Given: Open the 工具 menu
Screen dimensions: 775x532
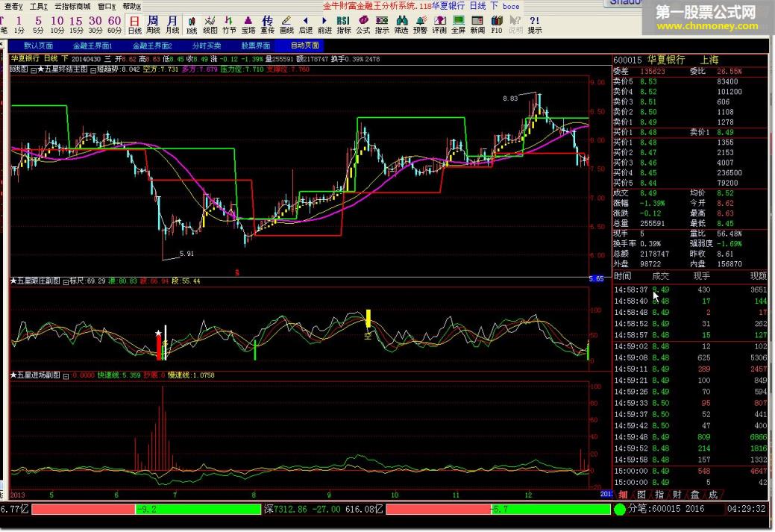Looking at the screenshot, I should tap(38, 7).
